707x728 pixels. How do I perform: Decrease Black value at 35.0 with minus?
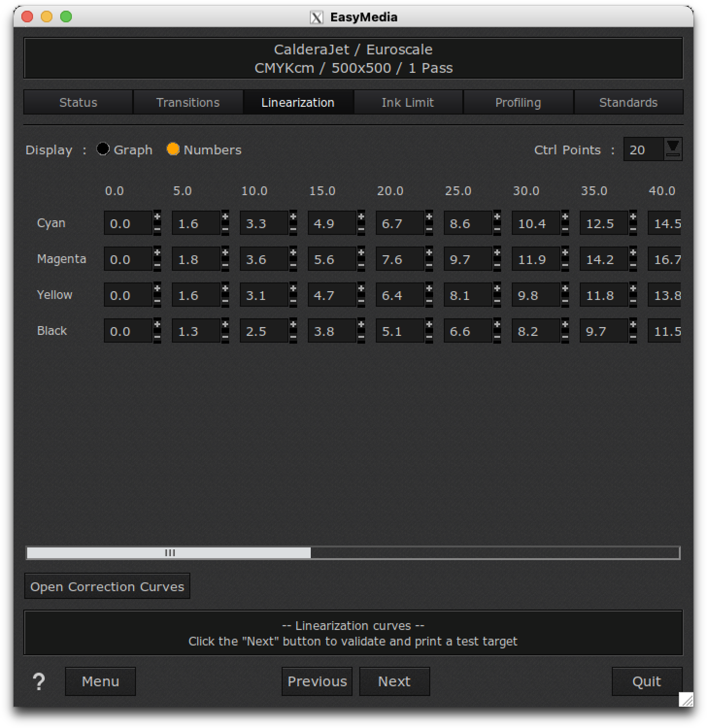(x=633, y=337)
